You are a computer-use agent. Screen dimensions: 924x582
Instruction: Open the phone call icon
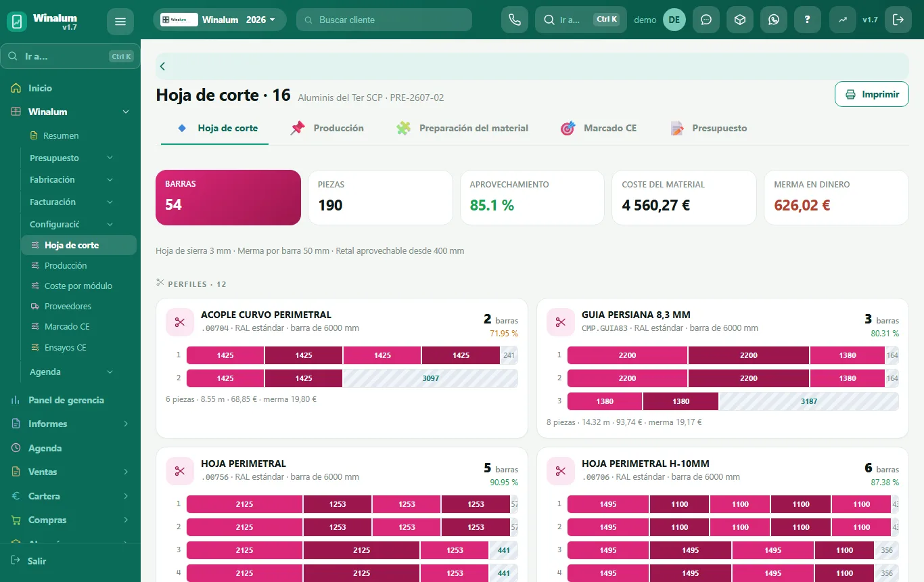[x=515, y=20]
